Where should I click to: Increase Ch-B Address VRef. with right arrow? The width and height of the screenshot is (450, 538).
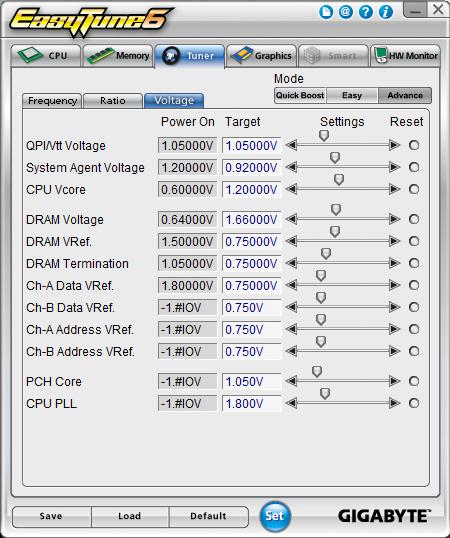pos(394,351)
